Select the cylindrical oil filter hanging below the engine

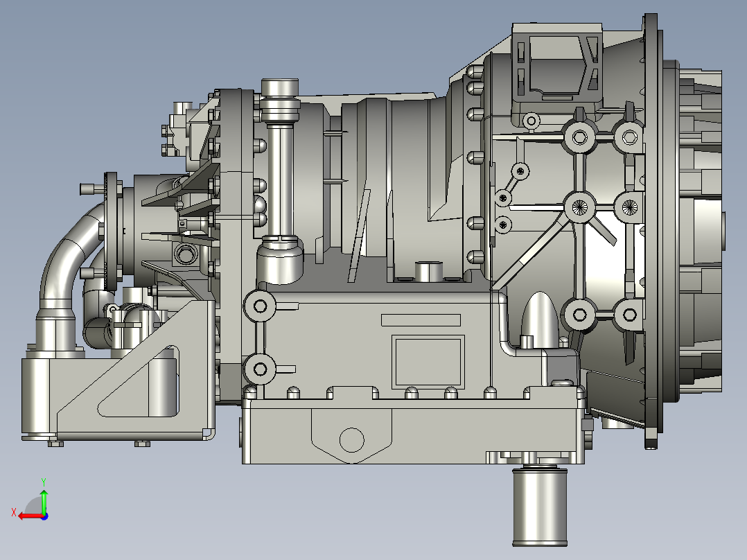(540, 507)
